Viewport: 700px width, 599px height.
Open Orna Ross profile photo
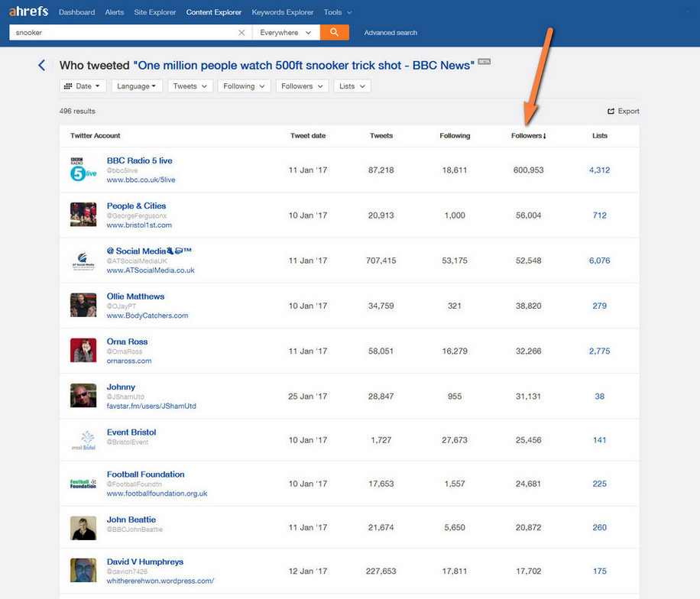coord(83,351)
